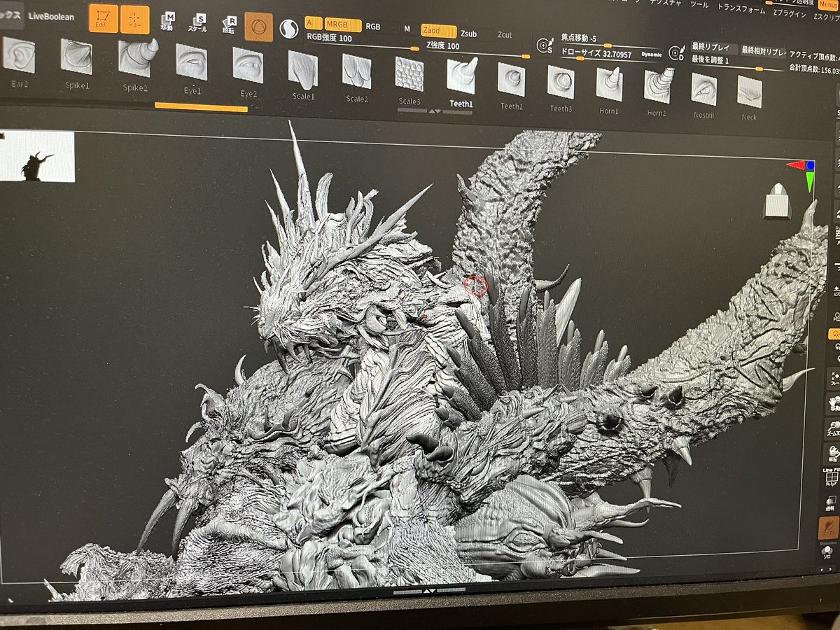This screenshot has width=840, height=630.
Task: Select the Nostril brush
Action: [703, 89]
